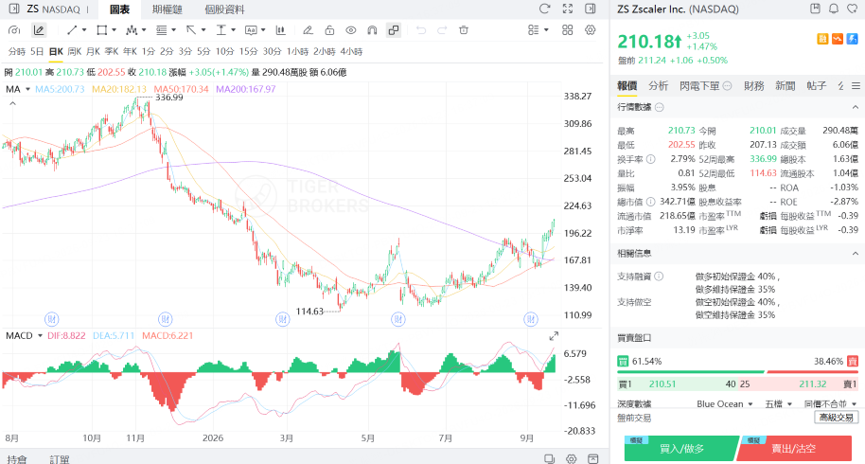Select the trend line drawing tool
The image size is (865, 464).
[x=72, y=30]
